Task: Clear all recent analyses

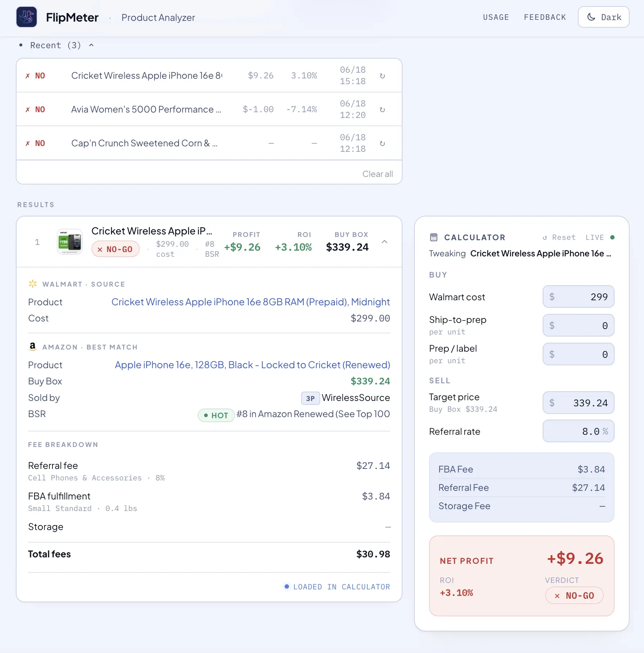Action: (x=378, y=174)
